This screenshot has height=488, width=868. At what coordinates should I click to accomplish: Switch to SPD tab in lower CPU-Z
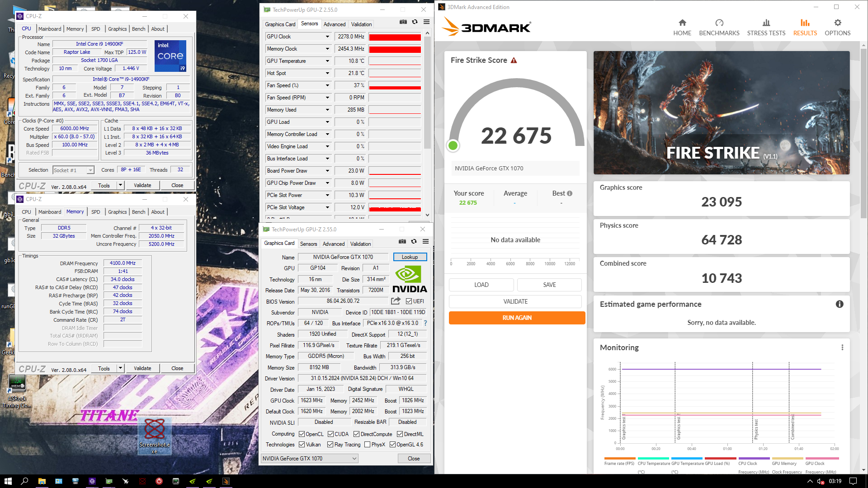tap(96, 212)
